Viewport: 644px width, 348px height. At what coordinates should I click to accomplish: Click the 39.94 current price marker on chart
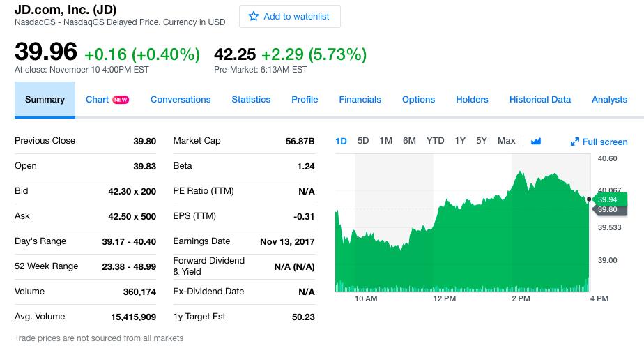pos(608,199)
